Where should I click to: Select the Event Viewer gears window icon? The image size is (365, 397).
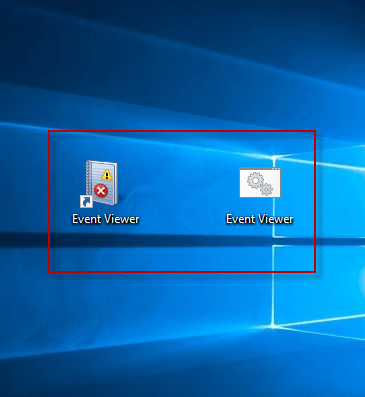click(x=260, y=182)
